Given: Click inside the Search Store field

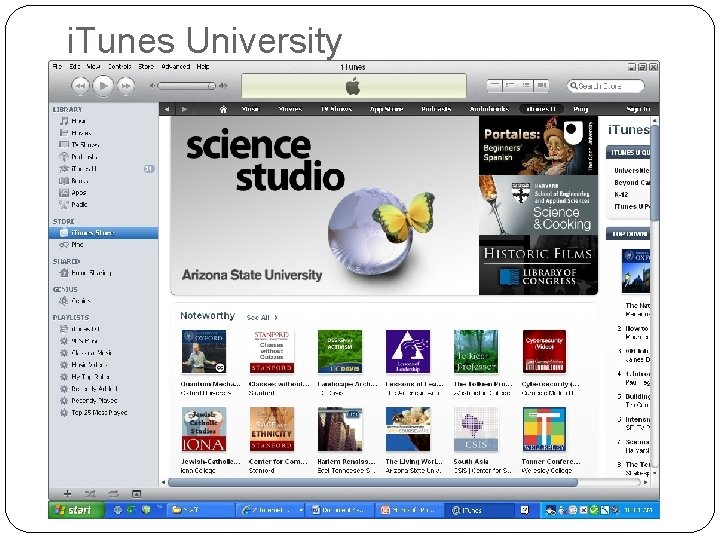Looking at the screenshot, I should click(605, 86).
